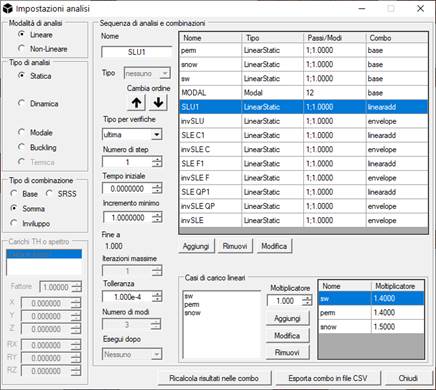This screenshot has width=436, height=390.
Task: Click the Tempo iniziale spinner
Action: [132, 189]
